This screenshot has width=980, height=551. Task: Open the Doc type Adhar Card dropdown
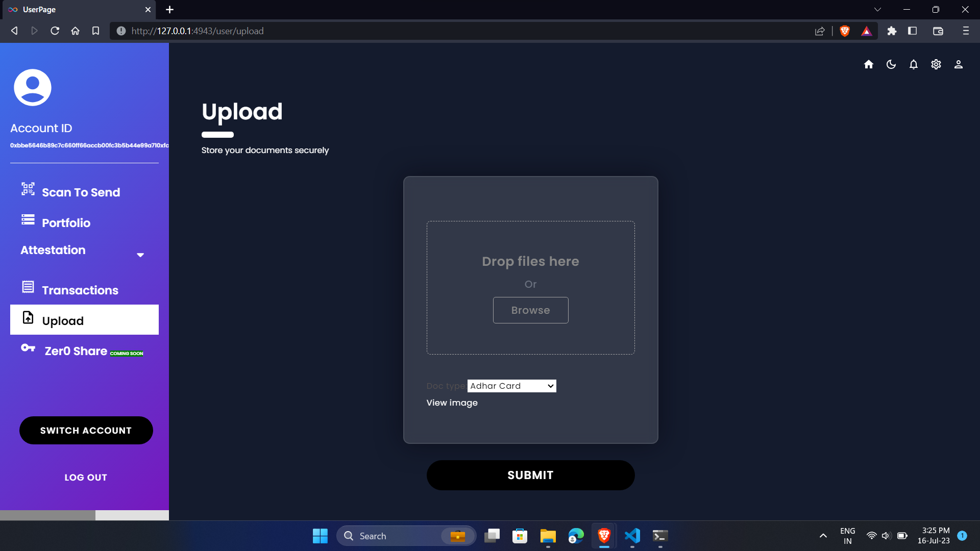pos(511,386)
